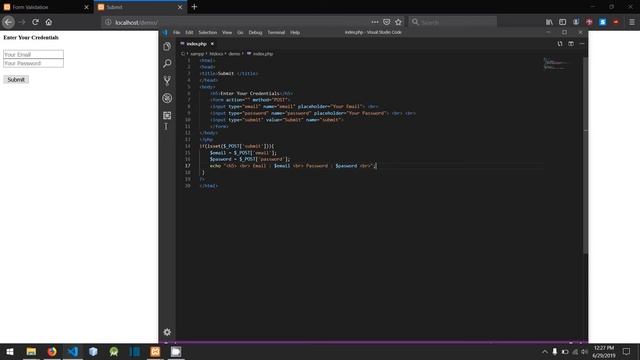This screenshot has height=360, width=640.
Task: Open the Debug menu in VS Code
Action: tap(255, 32)
